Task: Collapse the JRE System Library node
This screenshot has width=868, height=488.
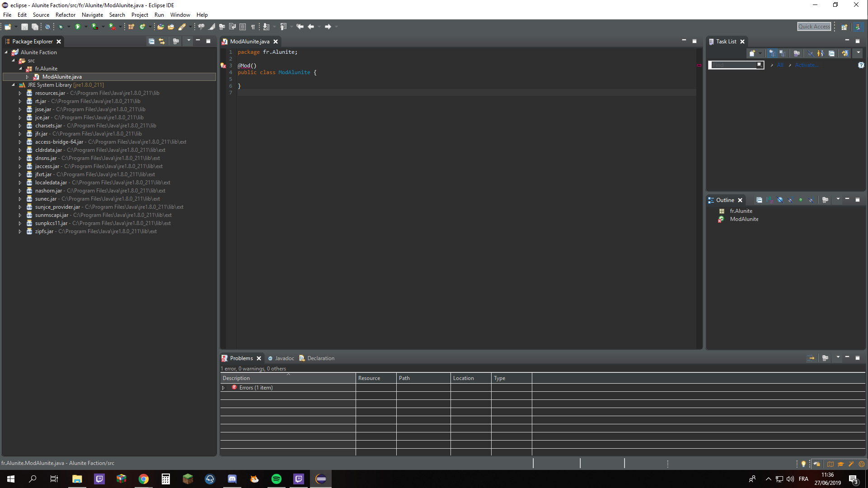Action: [x=13, y=85]
